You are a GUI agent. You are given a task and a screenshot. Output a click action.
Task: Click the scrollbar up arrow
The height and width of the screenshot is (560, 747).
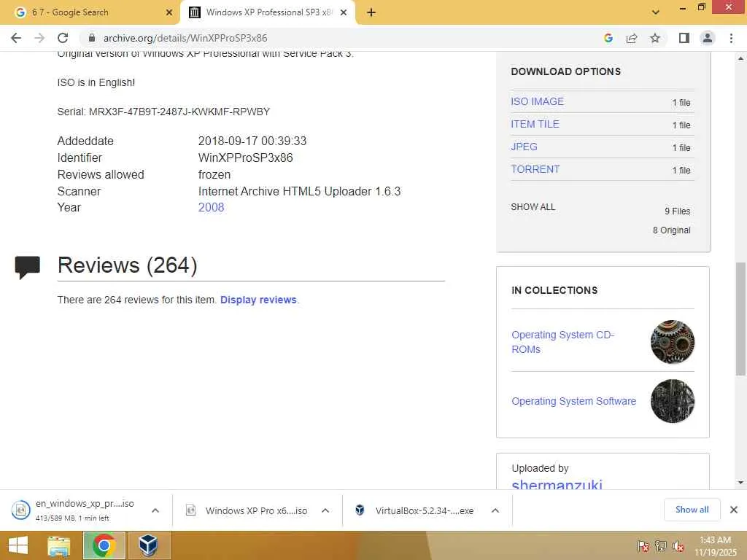point(741,58)
